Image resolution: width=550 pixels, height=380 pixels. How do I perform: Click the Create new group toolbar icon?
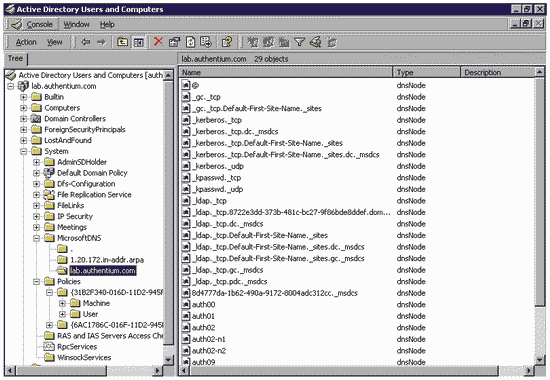tap(268, 42)
